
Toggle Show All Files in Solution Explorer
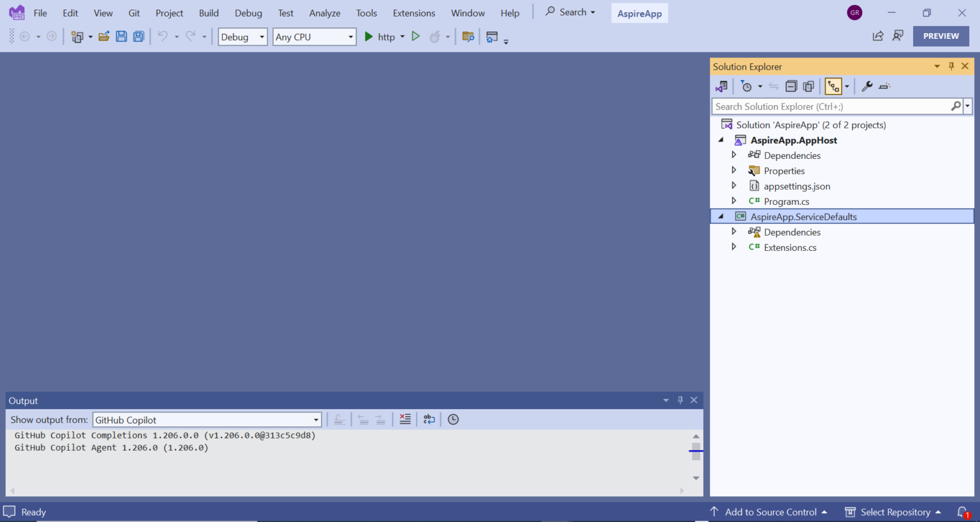pos(808,86)
